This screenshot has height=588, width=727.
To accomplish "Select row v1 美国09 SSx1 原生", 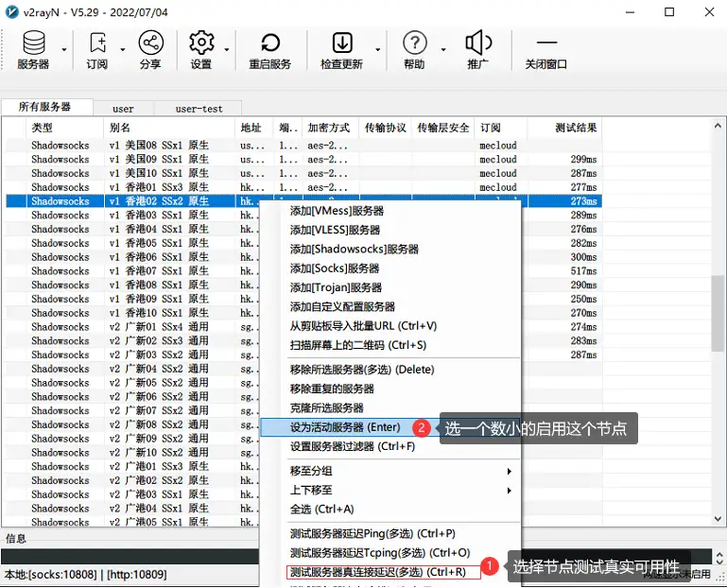I will [x=303, y=160].
